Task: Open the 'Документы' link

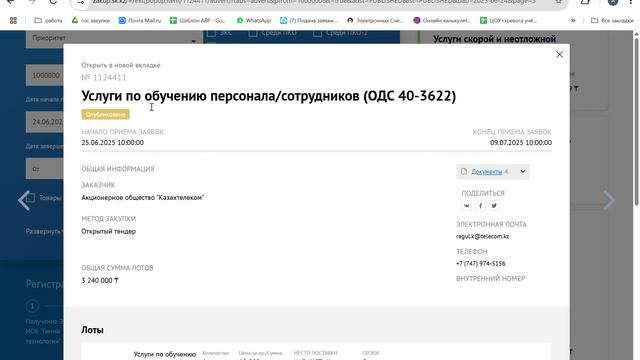Action: 487,172
